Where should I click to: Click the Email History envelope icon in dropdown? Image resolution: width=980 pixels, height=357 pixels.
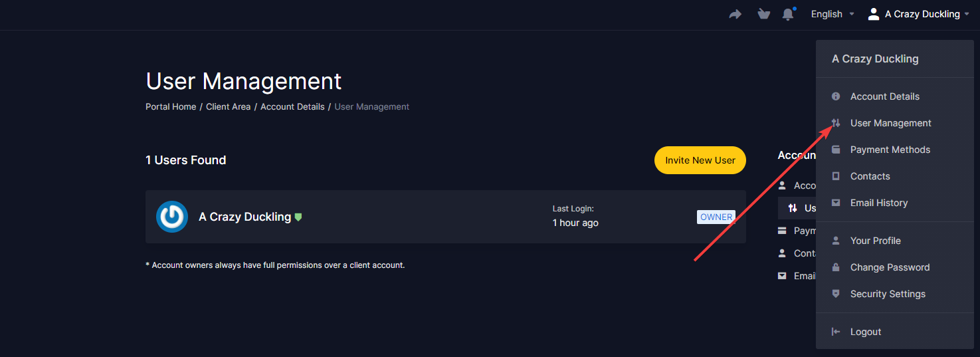[836, 203]
